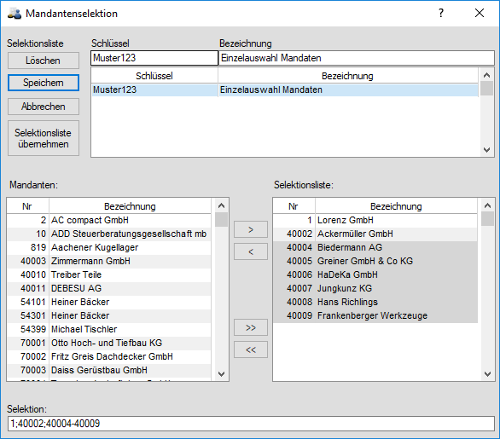Save with the Speichern button

pos(43,82)
